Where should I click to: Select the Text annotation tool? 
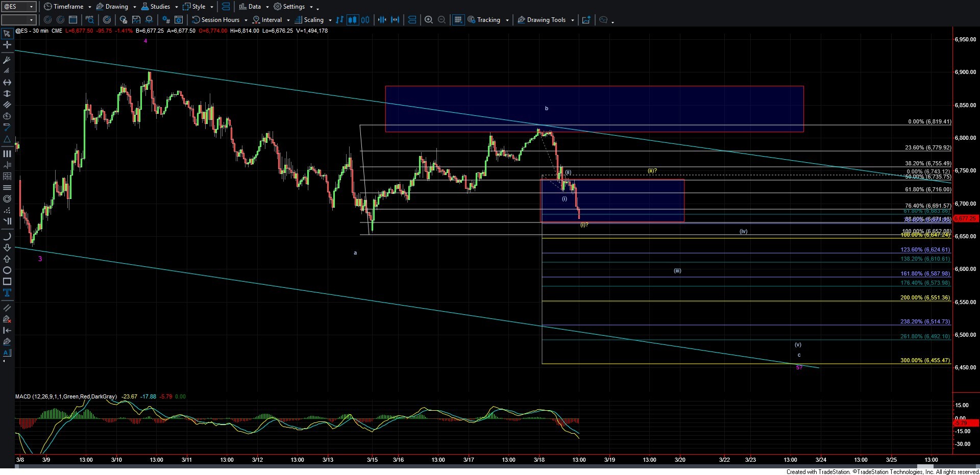coord(7,293)
